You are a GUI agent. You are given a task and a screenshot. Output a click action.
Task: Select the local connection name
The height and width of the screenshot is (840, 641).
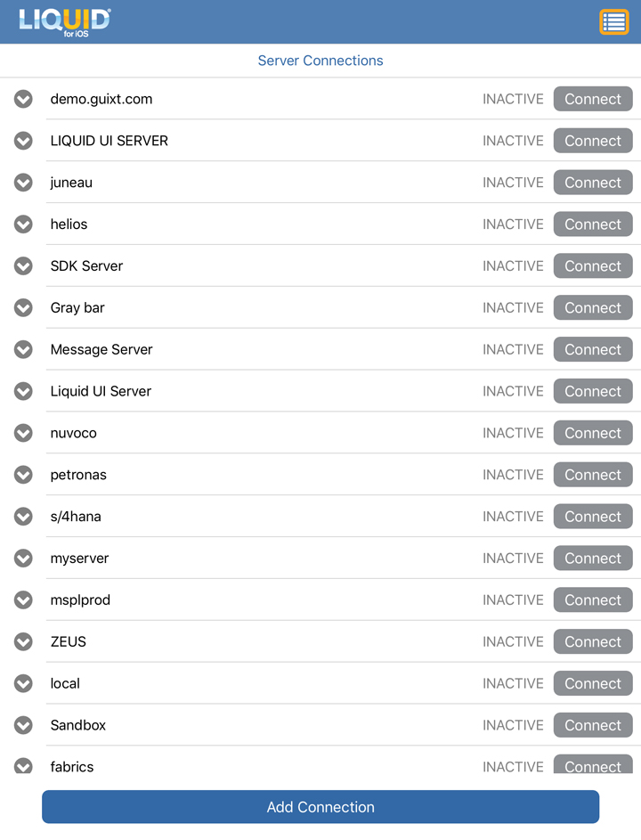pyautogui.click(x=65, y=683)
